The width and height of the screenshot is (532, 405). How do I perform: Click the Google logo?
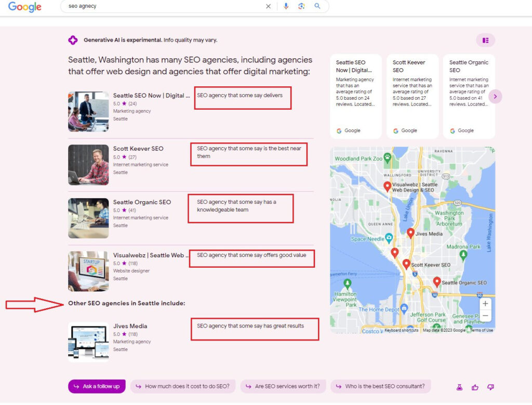click(x=25, y=7)
